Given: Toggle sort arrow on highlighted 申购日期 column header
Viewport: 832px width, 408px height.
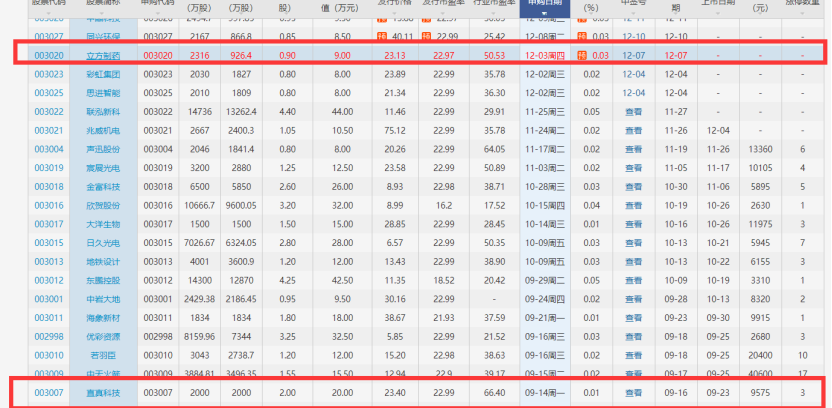Looking at the screenshot, I should click(544, 13).
